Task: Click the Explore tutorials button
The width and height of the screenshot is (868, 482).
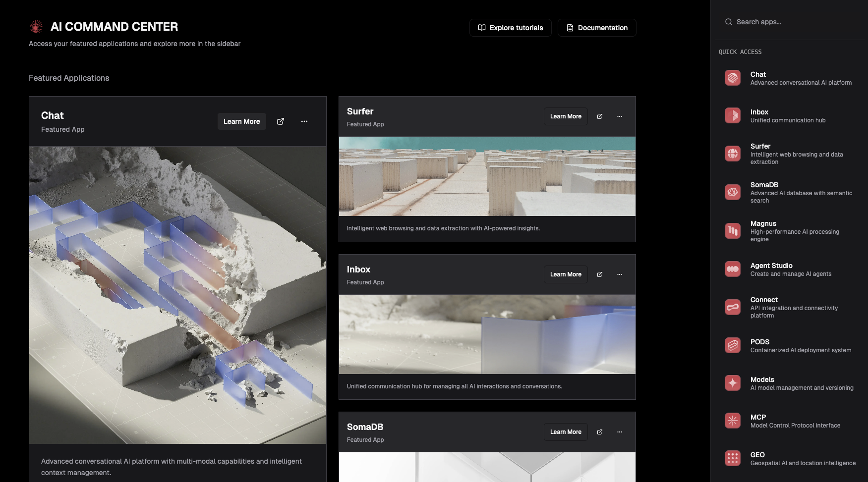Action: point(510,28)
